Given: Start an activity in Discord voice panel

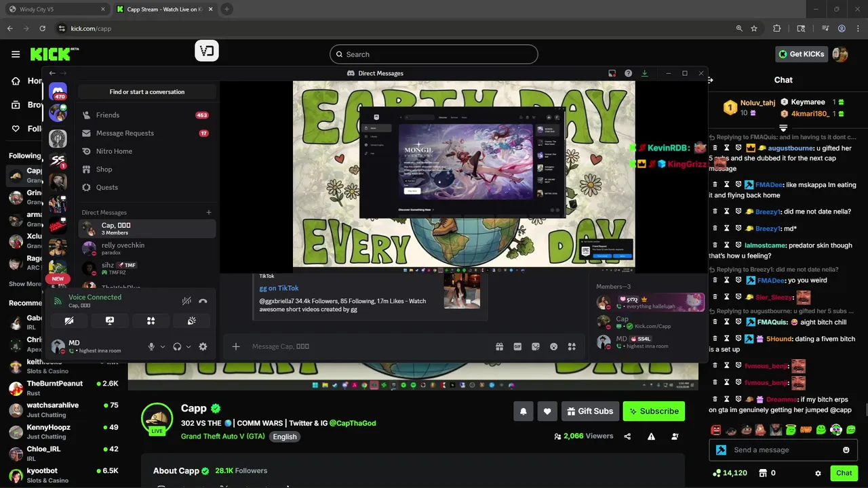Looking at the screenshot, I should [x=151, y=321].
